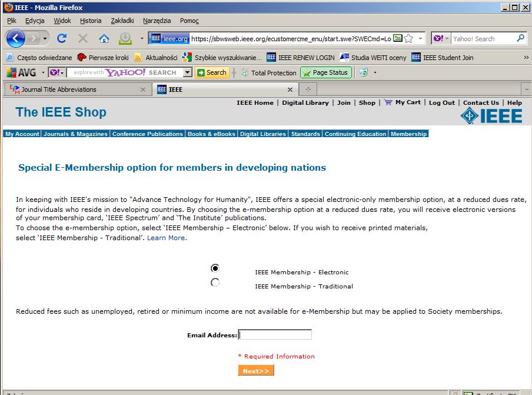Open the Membership section in navigation
The height and width of the screenshot is (395, 532).
coord(408,134)
